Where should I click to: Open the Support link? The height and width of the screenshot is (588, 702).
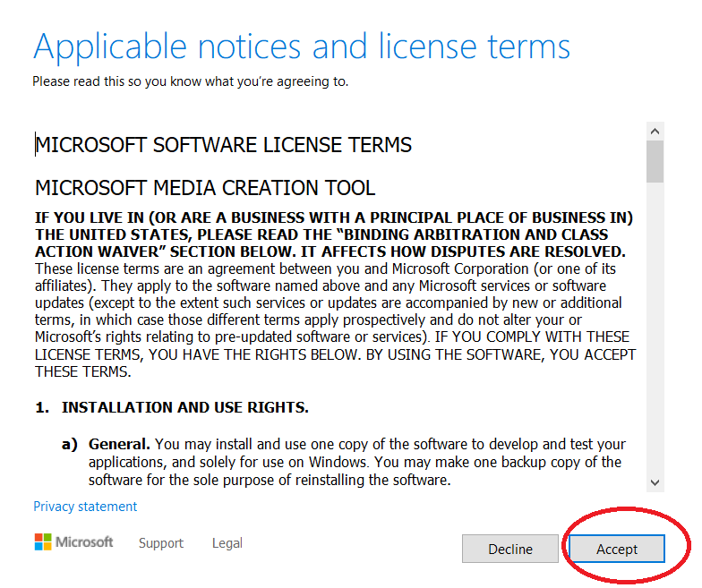tap(161, 543)
